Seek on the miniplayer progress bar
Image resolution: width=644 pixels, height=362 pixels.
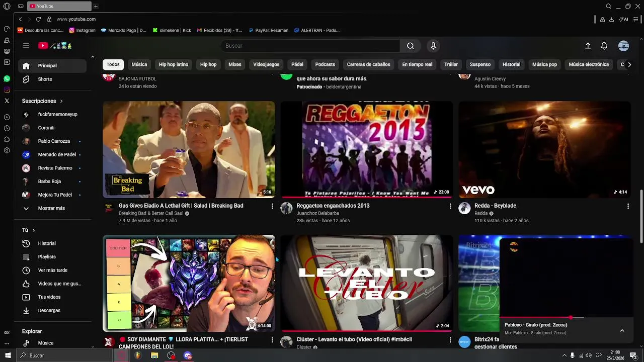coord(566,318)
